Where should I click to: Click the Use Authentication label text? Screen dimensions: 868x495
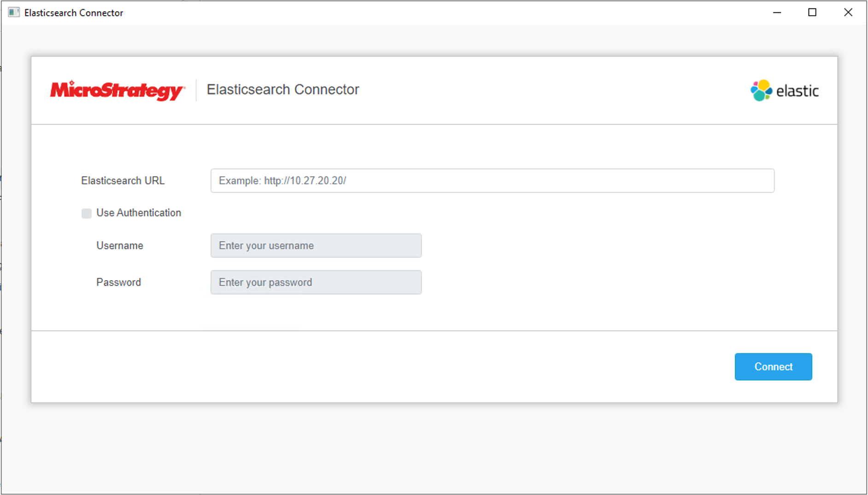pyautogui.click(x=139, y=213)
